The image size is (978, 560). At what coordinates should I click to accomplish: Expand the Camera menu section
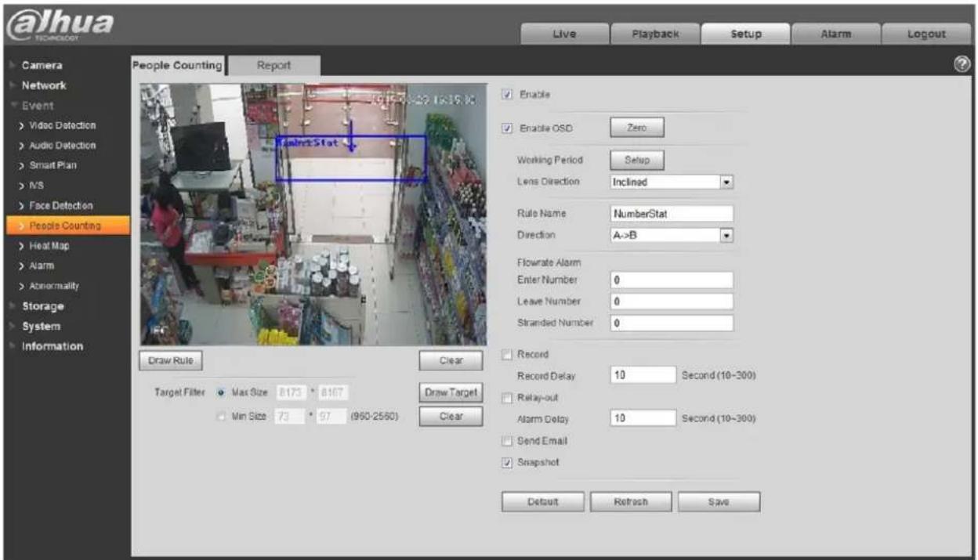pyautogui.click(x=42, y=66)
